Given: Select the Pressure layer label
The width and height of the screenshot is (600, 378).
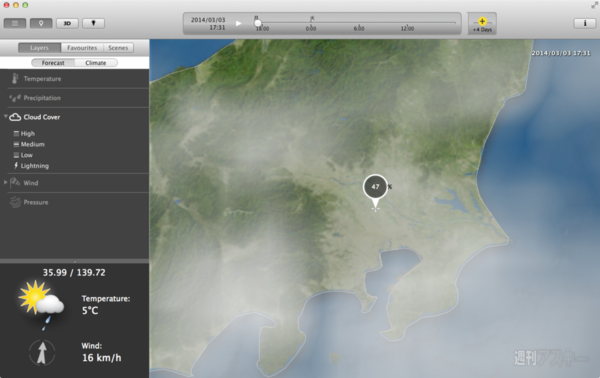Looking at the screenshot, I should 36,202.
